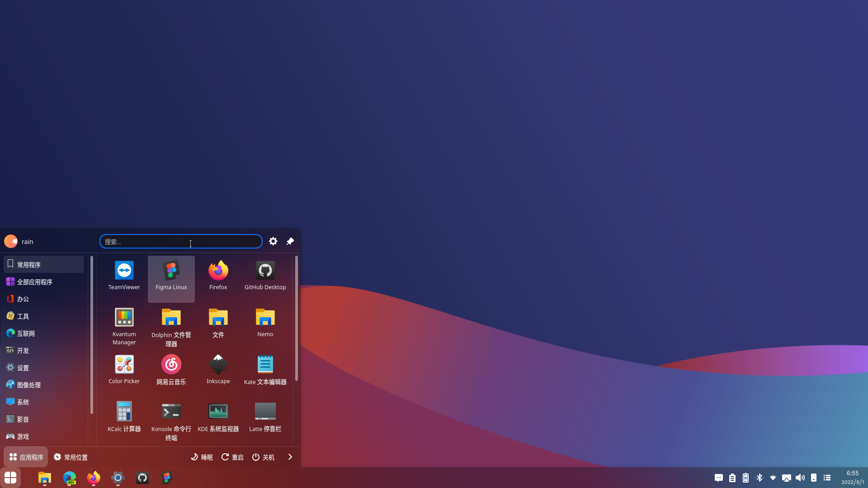Open volume control tray icon
Viewport: 868px width, 488px height.
click(800, 478)
